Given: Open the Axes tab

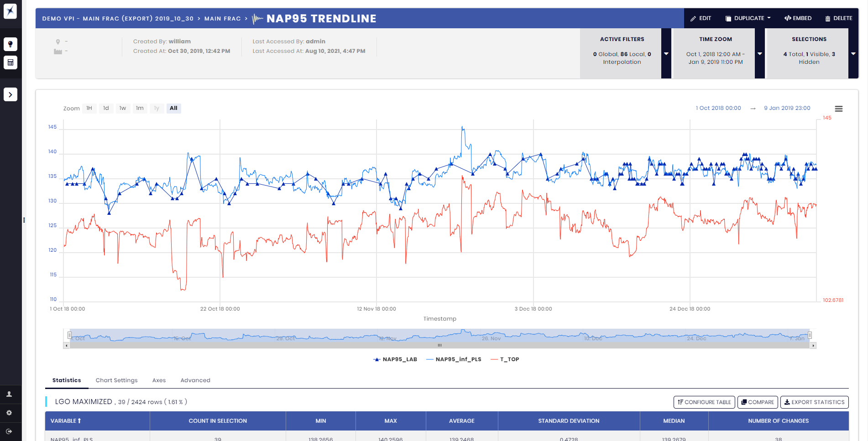Looking at the screenshot, I should (159, 380).
